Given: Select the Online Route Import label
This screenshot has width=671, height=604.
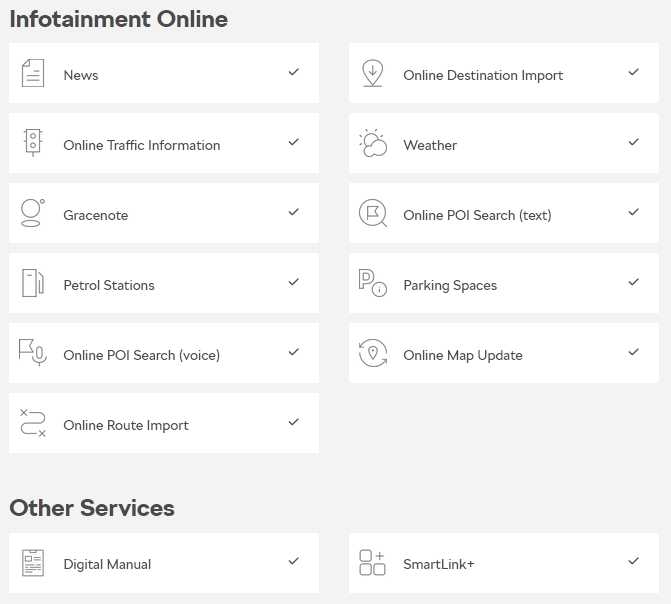Looking at the screenshot, I should 126,426.
